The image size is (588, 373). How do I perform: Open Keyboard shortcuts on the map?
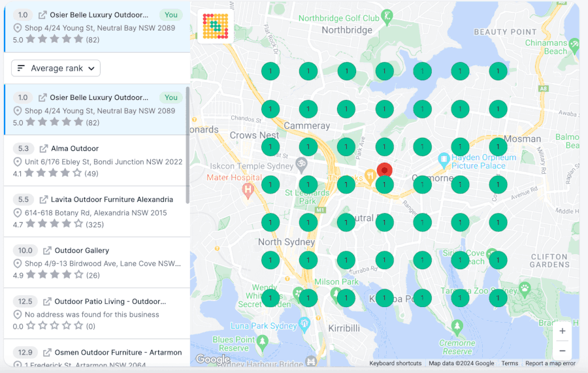[395, 363]
